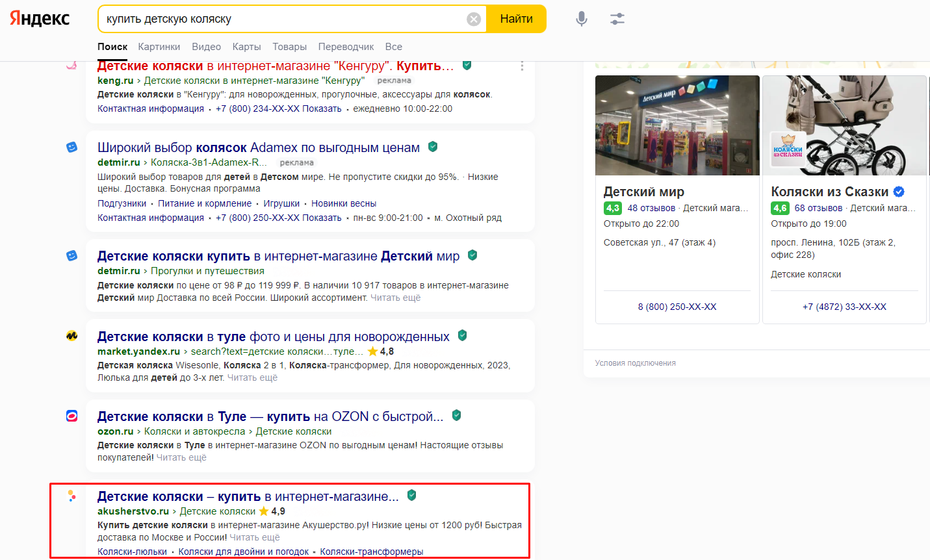Open Коляски для двойни и погодок sitelink
Viewport: 930px width, 560px height.
click(244, 552)
